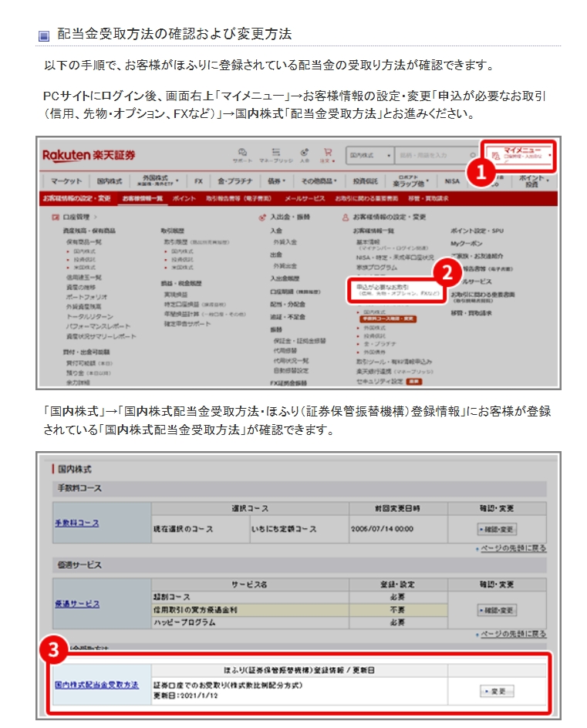Open the マイメニュー button
The height and width of the screenshot is (728, 587).
tap(520, 156)
